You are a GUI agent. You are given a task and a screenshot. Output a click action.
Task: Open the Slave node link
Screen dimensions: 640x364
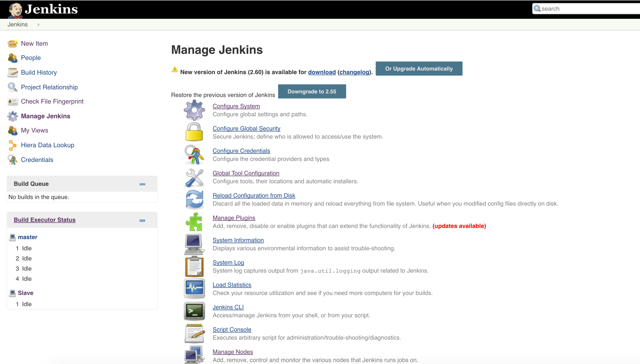pyautogui.click(x=25, y=293)
